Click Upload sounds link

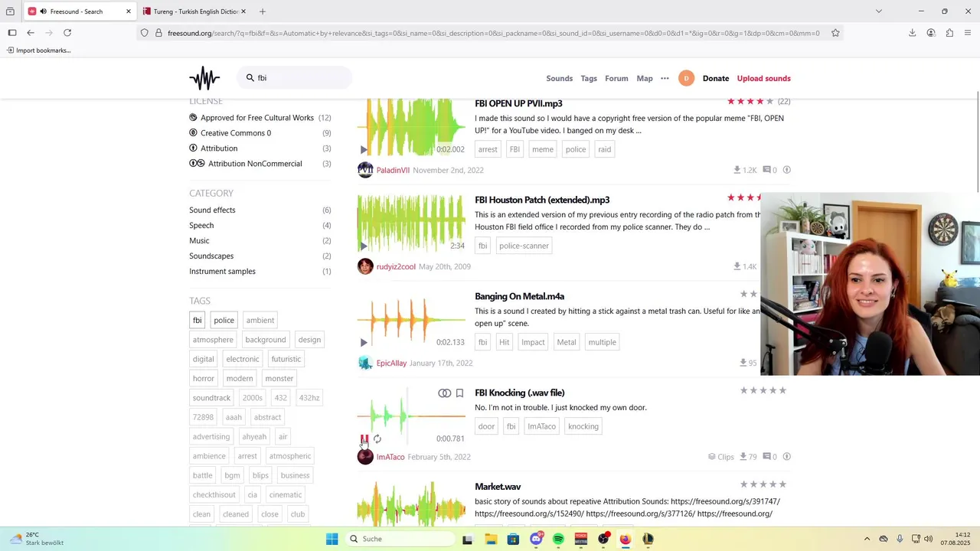(x=763, y=78)
